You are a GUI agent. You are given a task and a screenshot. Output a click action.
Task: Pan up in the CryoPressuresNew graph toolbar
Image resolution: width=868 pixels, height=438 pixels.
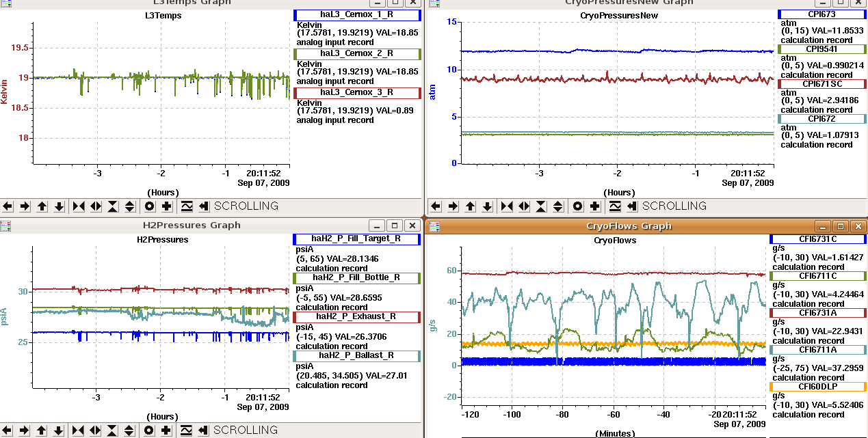point(470,206)
